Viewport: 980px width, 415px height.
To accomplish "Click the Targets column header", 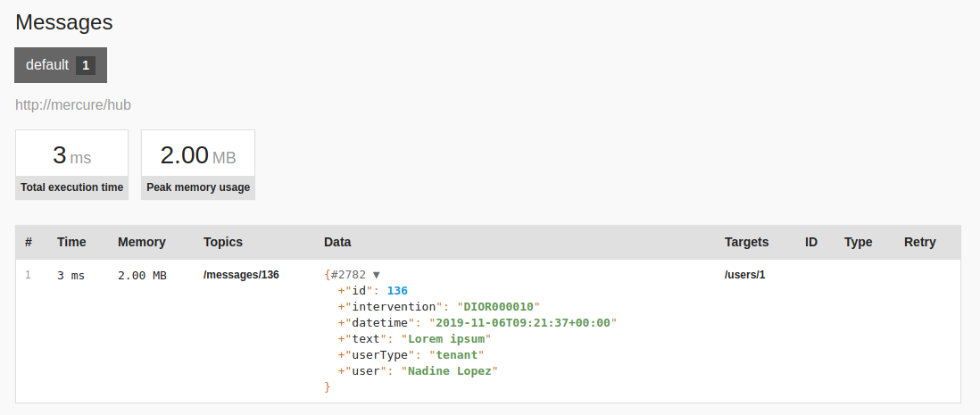I will tap(746, 242).
